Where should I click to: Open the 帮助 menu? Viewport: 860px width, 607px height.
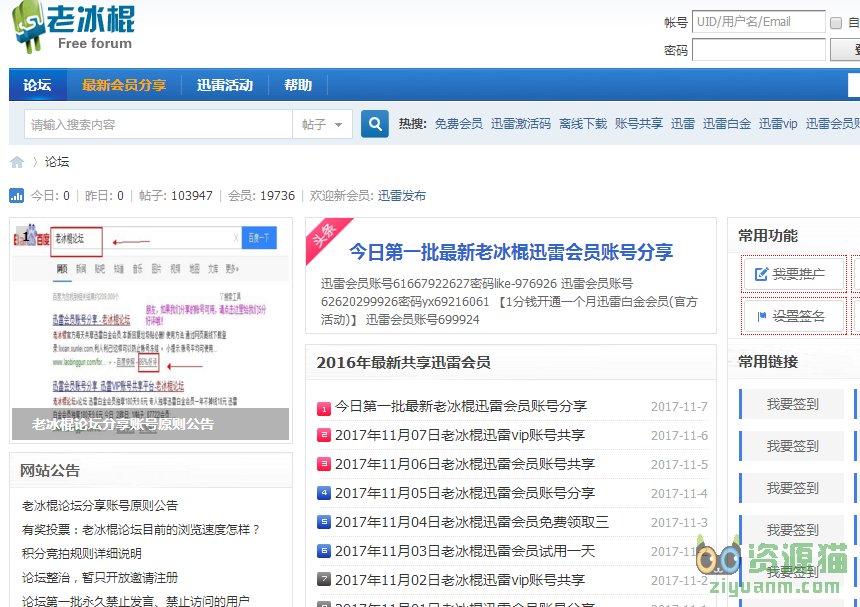coord(297,85)
